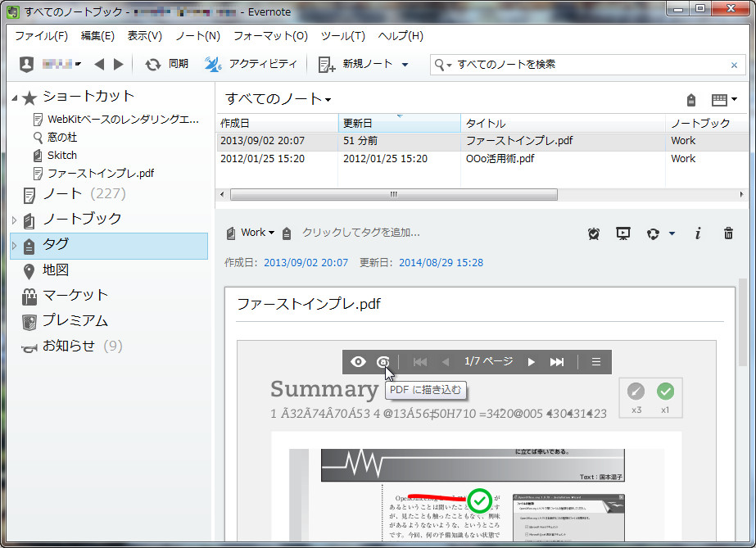Open the Work notebook dropdown
Screen dimensions: 756x548
[x=250, y=233]
